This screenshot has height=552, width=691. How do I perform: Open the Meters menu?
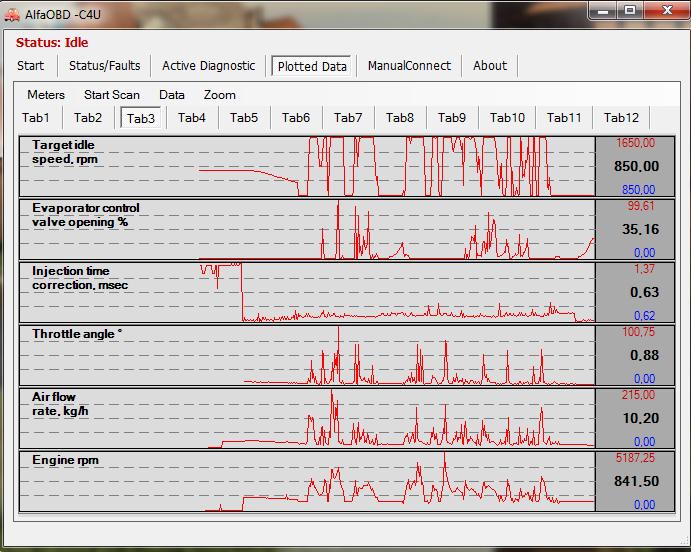coord(46,95)
